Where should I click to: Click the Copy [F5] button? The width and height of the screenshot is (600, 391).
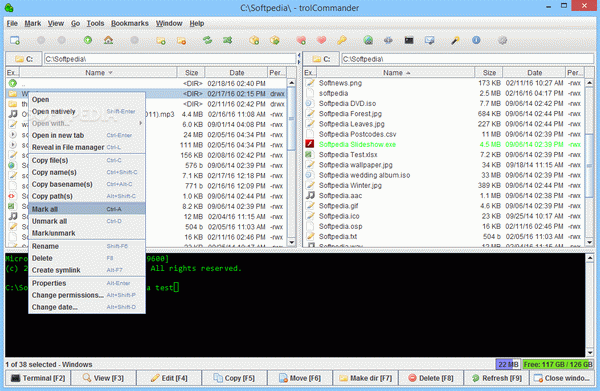click(x=234, y=378)
